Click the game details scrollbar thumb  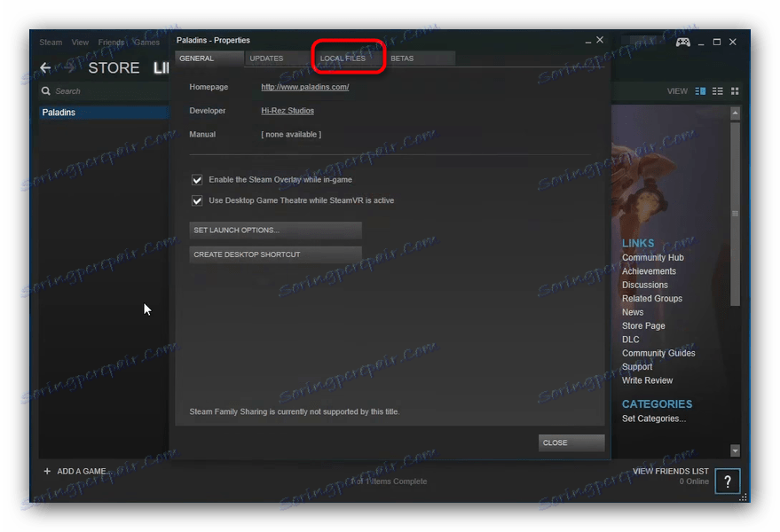pyautogui.click(x=735, y=214)
